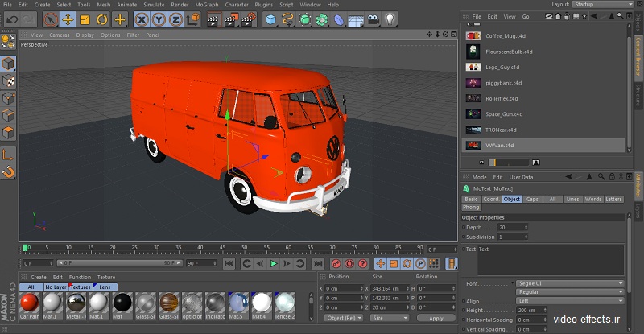This screenshot has width=644, height=334.
Task: Go to the end of animation
Action: (318, 264)
